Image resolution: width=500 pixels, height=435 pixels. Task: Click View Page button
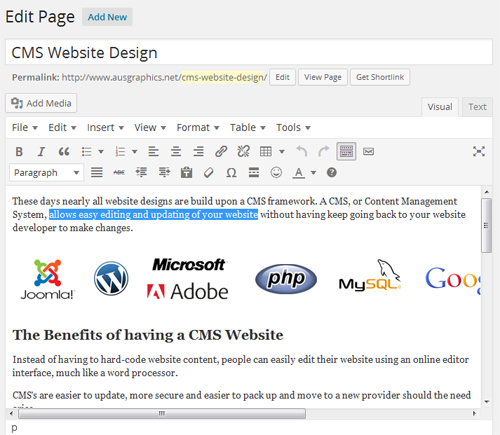323,77
